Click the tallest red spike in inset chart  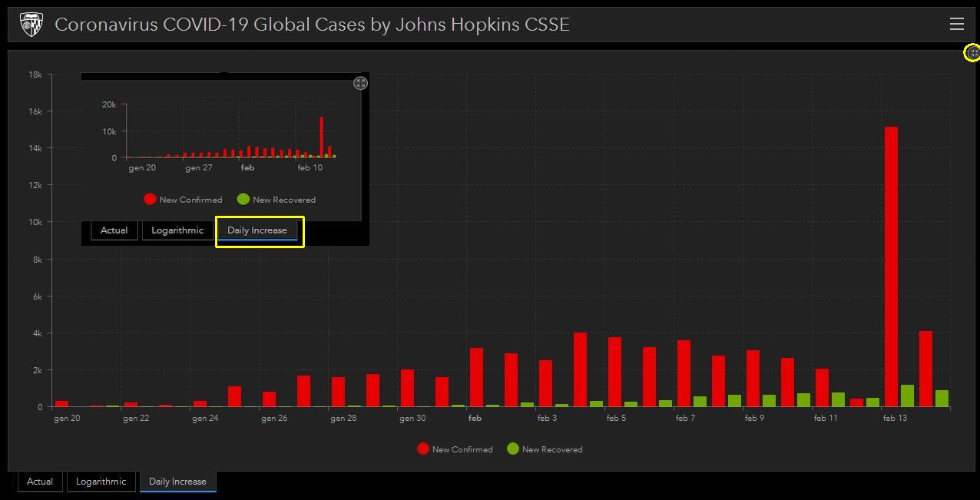[322, 137]
